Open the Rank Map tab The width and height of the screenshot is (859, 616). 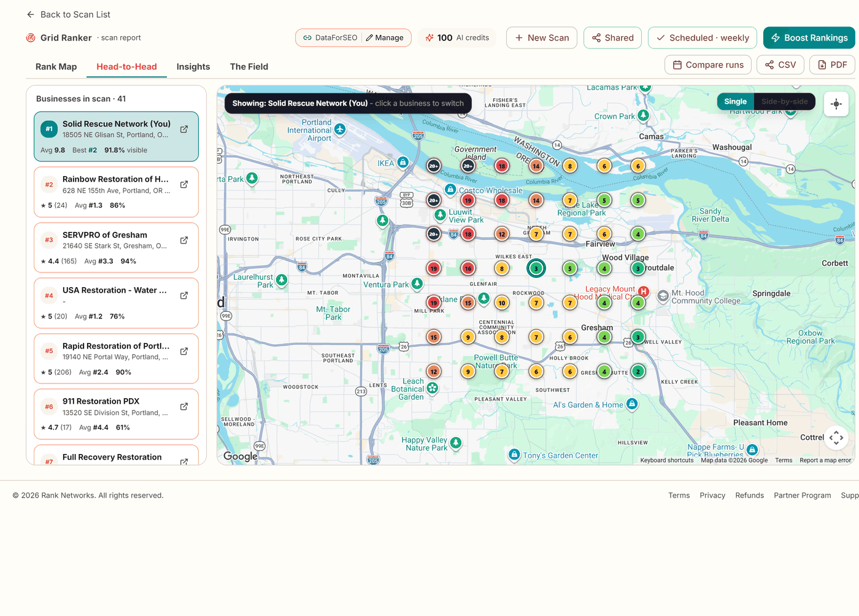click(56, 67)
